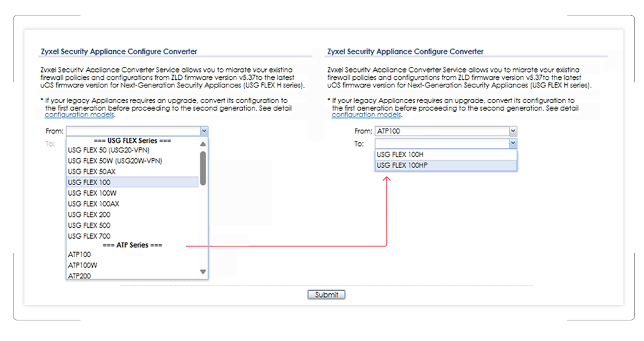Choose USG FLEX 100 from list
644x341 pixels.
point(132,182)
